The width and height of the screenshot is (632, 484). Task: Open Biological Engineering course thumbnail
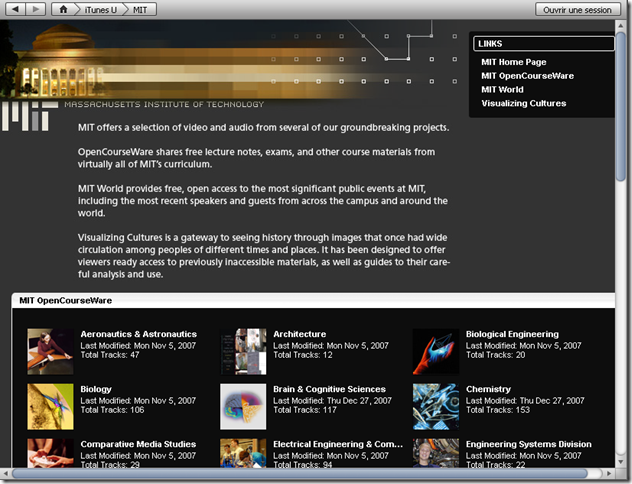pyautogui.click(x=436, y=351)
